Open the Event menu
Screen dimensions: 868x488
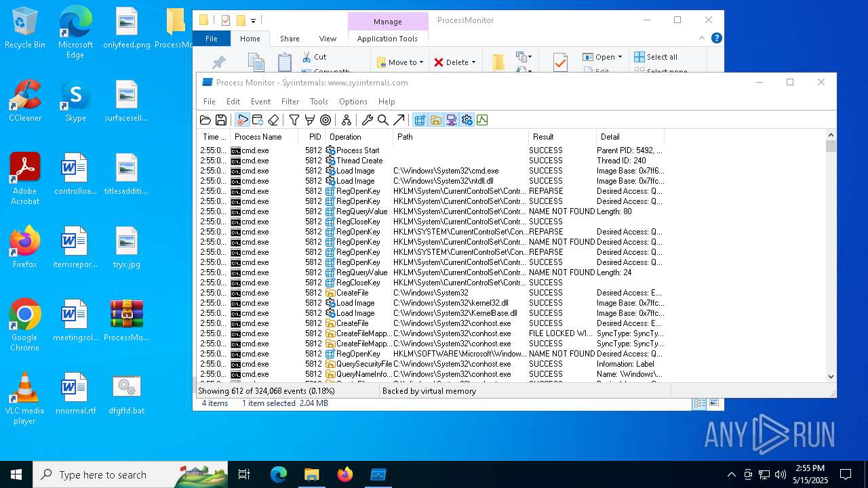[x=260, y=102]
